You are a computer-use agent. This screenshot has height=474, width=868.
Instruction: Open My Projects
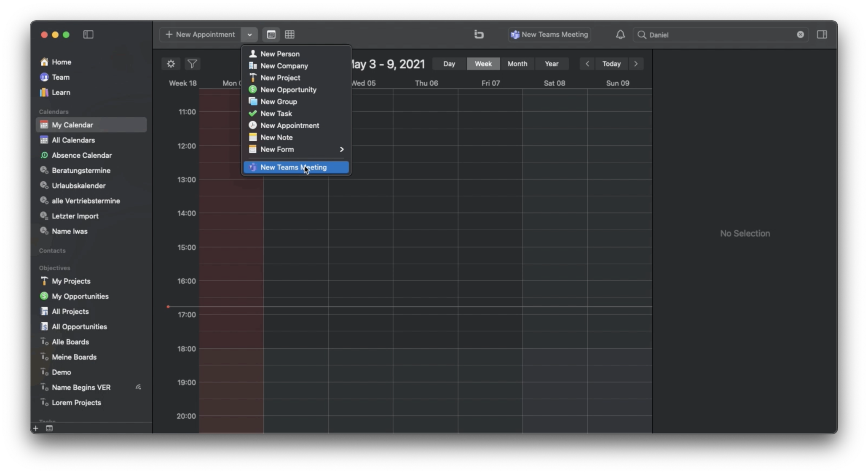point(91,281)
